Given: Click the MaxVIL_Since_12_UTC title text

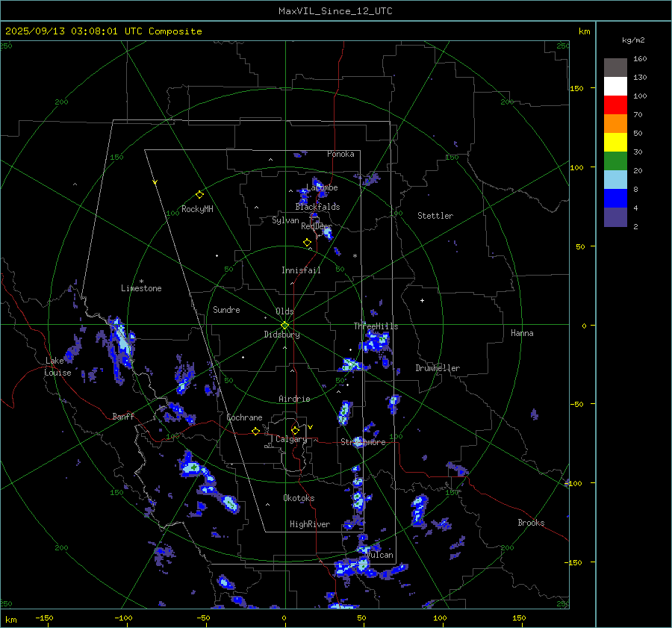Looking at the screenshot, I should pyautogui.click(x=335, y=11).
